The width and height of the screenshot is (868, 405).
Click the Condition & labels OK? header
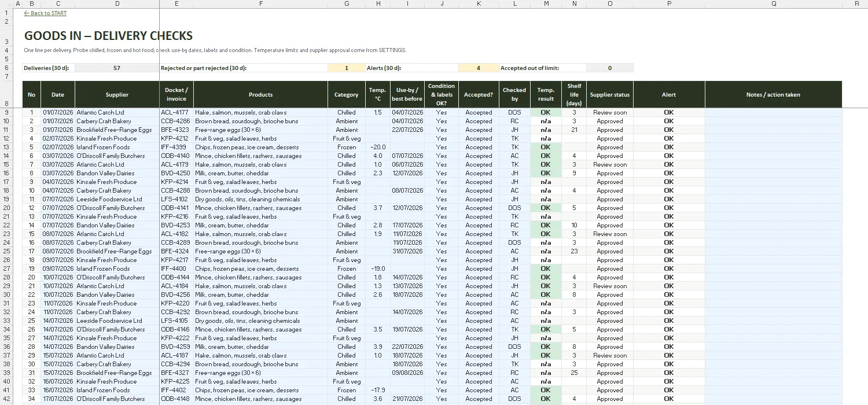(x=442, y=94)
